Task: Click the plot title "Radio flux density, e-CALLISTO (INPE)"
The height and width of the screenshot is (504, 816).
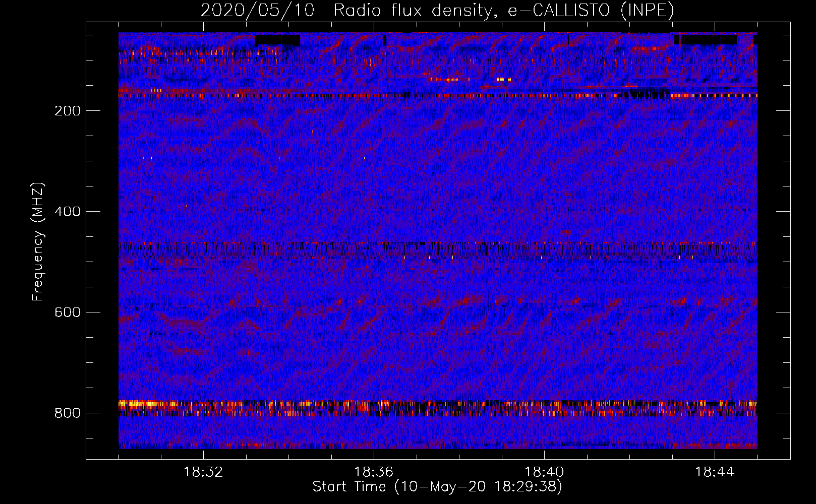Action: 504,10
